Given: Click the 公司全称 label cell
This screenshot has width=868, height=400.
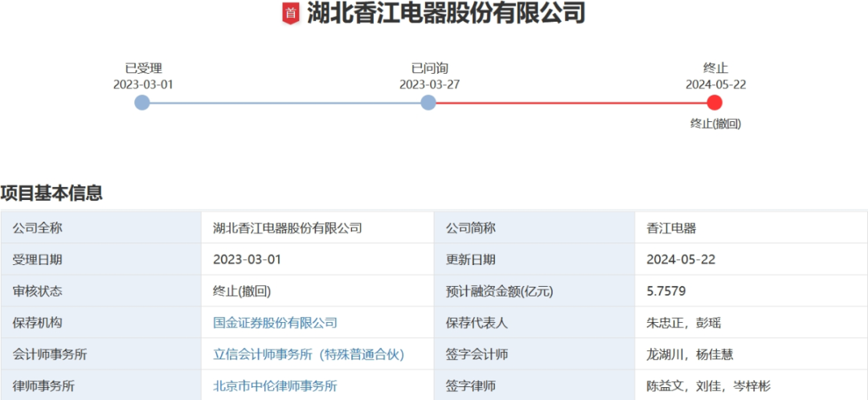Looking at the screenshot, I should (101, 227).
